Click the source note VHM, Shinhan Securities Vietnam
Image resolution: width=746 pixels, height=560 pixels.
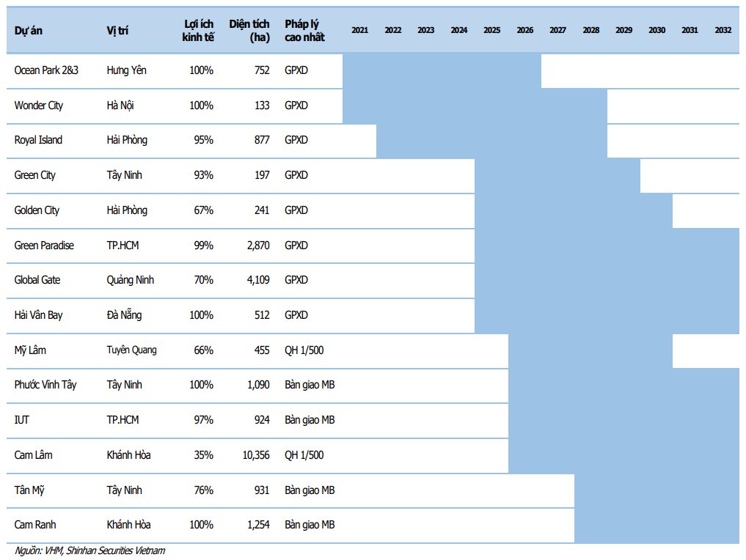(90, 550)
